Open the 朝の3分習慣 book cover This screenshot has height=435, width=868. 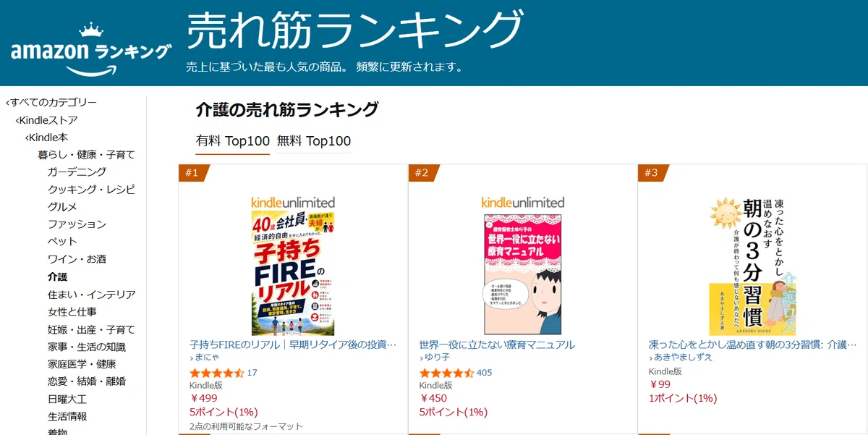click(752, 264)
